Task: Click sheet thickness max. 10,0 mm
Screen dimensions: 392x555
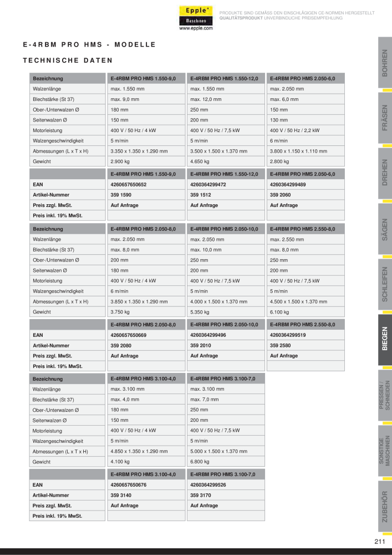Action: 206,250
